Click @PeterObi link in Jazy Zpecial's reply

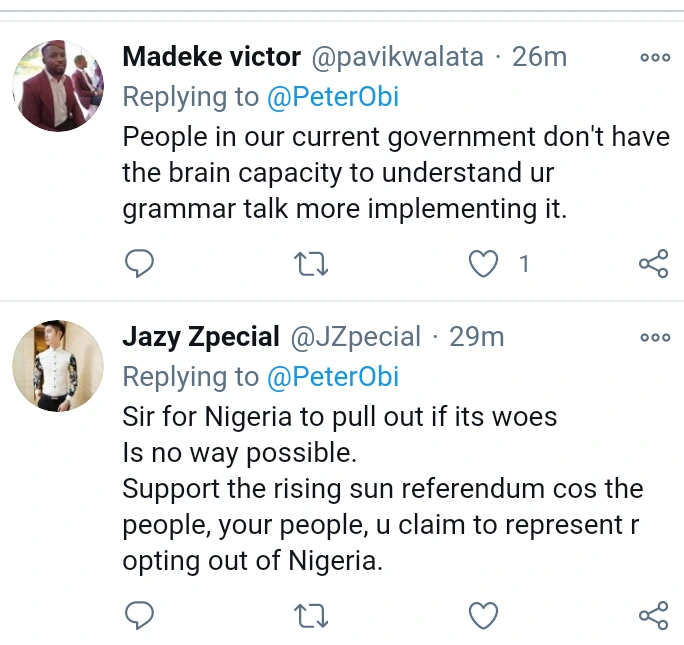pos(332,376)
